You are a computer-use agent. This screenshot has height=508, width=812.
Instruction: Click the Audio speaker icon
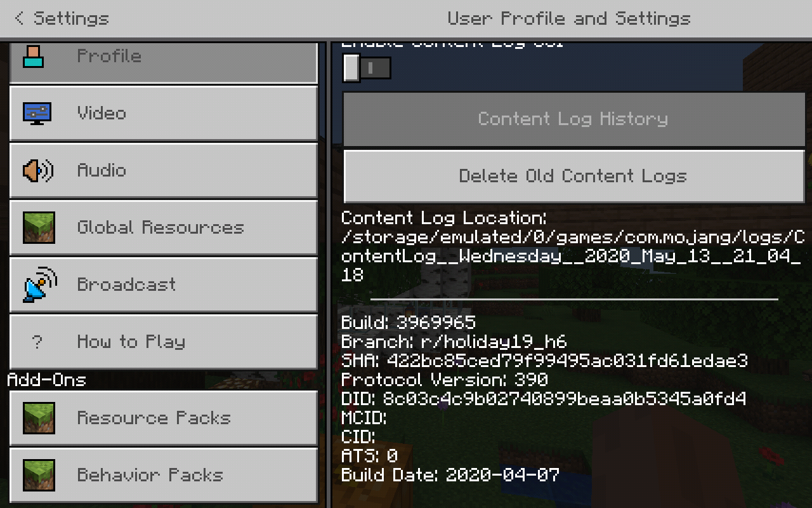pos(38,170)
